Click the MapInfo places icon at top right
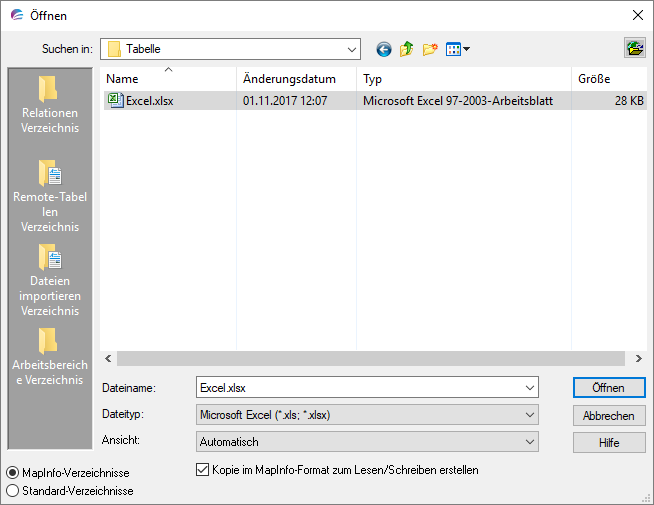 635,48
